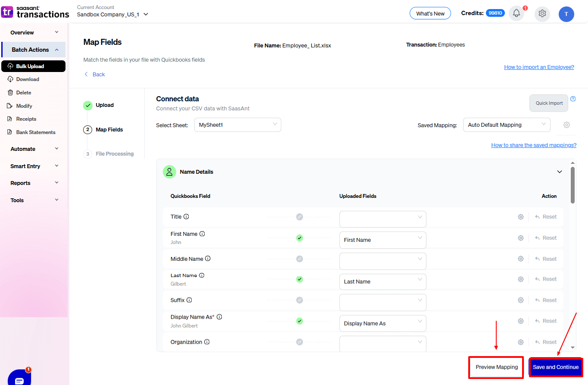Open the Saved Mapping dropdown
This screenshot has height=385, width=588.
506,125
